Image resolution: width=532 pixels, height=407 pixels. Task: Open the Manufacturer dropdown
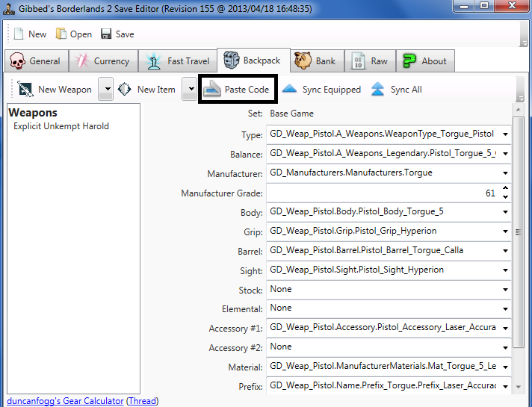(x=505, y=173)
